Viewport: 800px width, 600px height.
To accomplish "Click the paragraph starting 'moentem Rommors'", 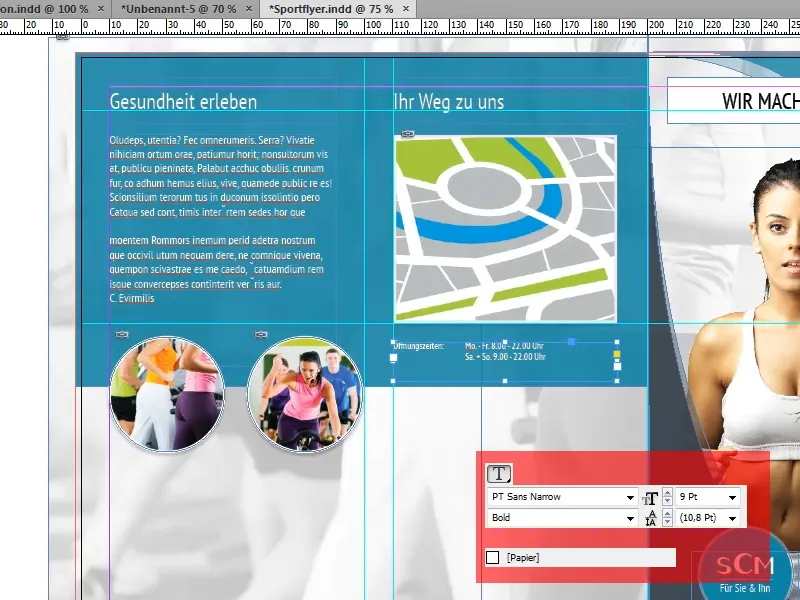I will (216, 262).
